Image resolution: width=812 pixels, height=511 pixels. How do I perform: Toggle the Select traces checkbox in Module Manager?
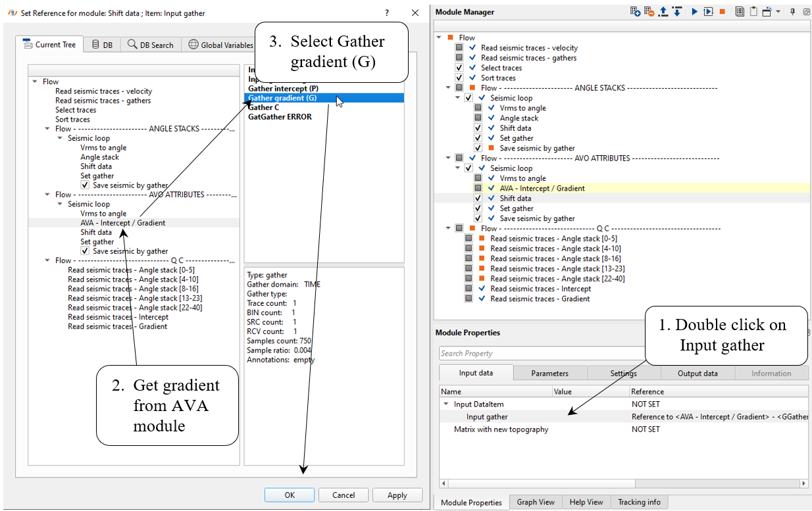pos(459,68)
